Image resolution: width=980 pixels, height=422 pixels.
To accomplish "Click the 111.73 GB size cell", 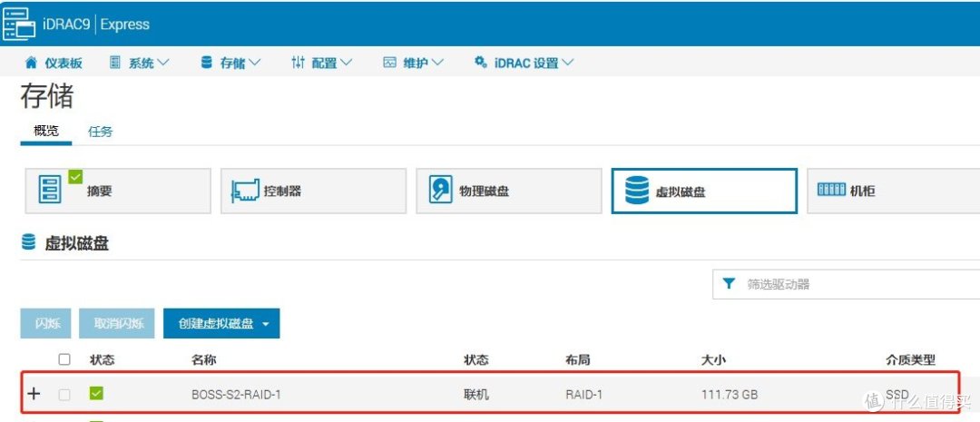I will pyautogui.click(x=730, y=395).
